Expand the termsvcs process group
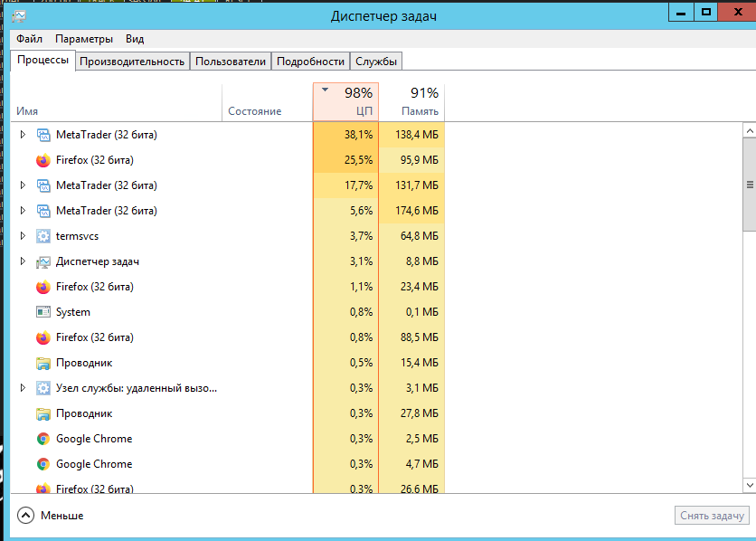Screen dimensions: 756x541 click(23, 236)
